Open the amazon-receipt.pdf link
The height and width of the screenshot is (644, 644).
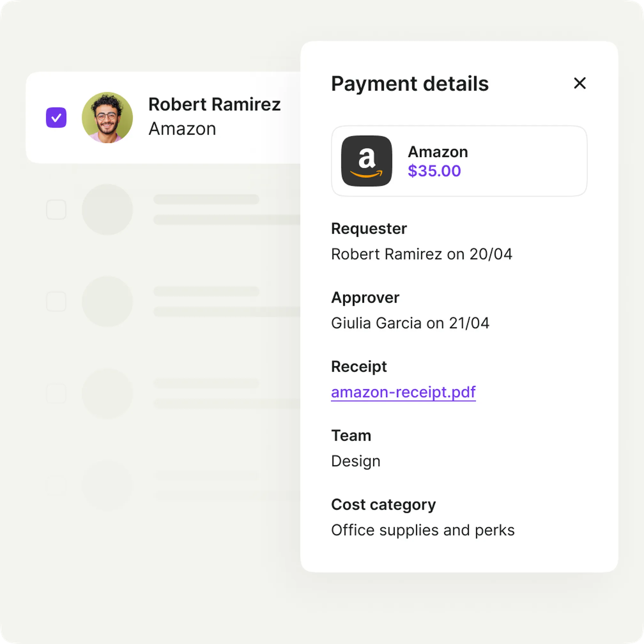coord(403,392)
